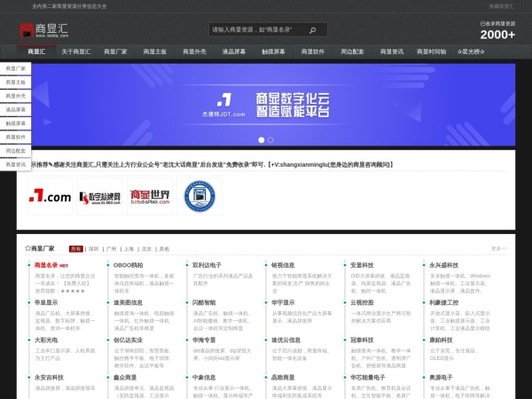Click 更多>> in 商显厂家 section
The width and height of the screenshot is (532, 399).
click(498, 248)
